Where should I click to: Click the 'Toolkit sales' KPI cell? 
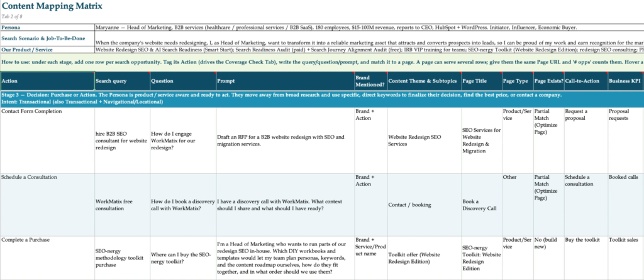click(626, 258)
